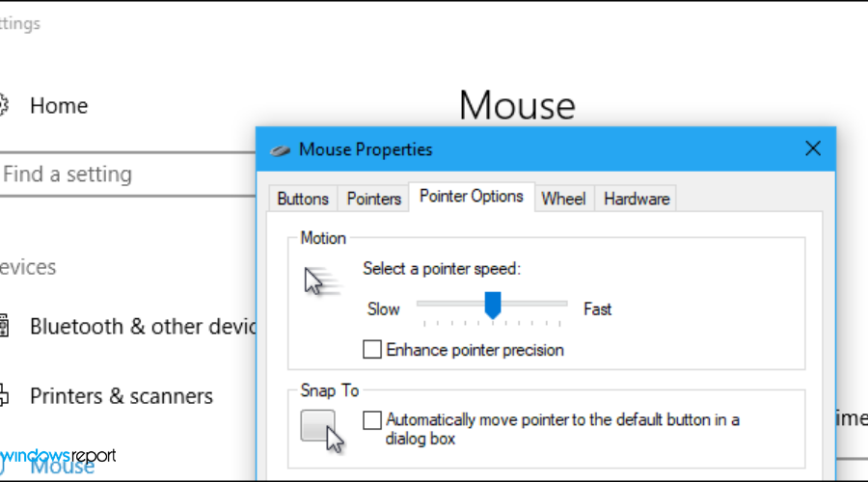Click the windowsreport logo
The width and height of the screenshot is (868, 482).
tap(58, 455)
